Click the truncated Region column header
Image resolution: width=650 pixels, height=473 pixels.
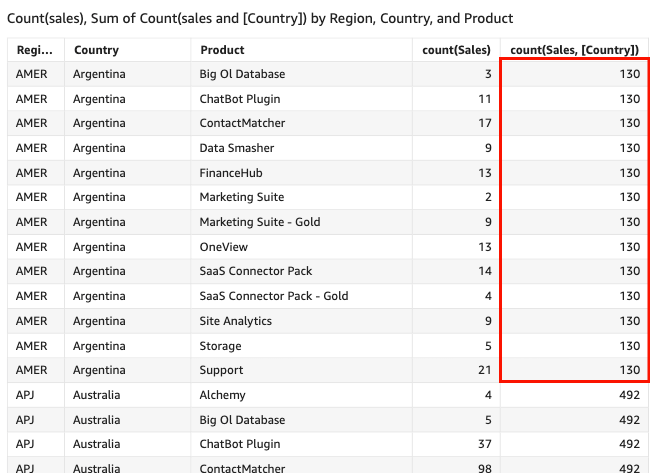click(x=32, y=50)
